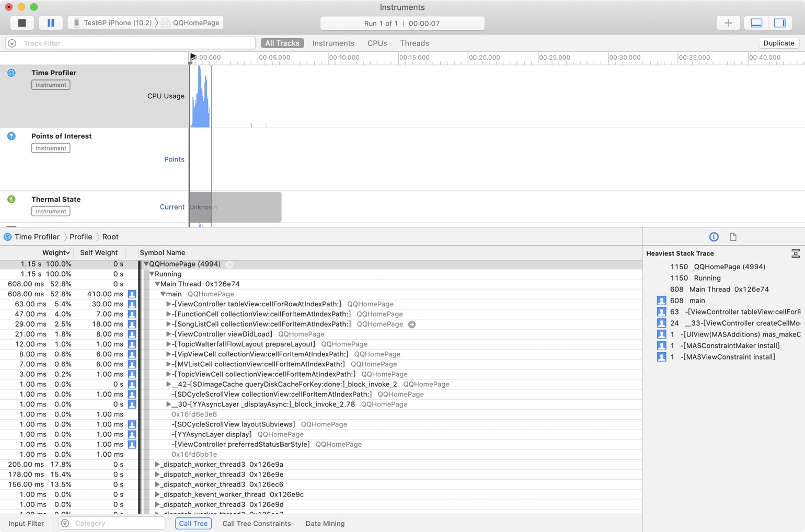Switch to the Threads track tab
The image size is (805, 532).
[414, 43]
